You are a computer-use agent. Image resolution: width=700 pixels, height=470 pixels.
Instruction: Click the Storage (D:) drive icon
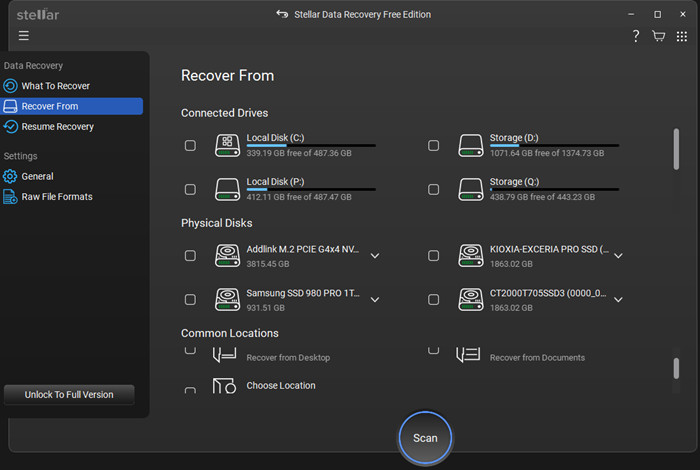[x=471, y=145]
